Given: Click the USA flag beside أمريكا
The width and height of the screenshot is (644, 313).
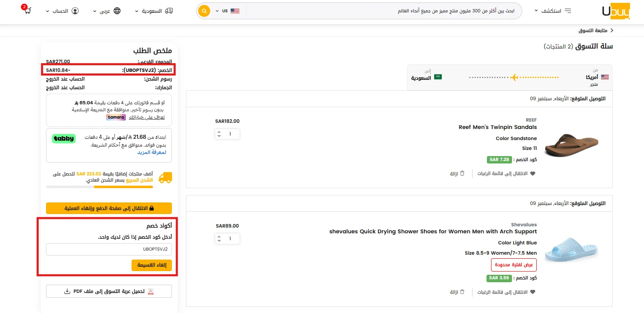Looking at the screenshot, I should point(605,77).
